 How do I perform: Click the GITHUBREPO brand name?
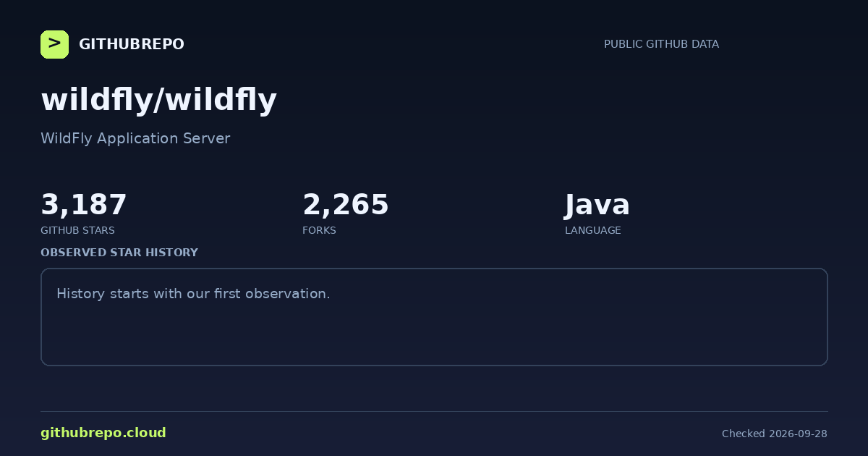coord(132,44)
